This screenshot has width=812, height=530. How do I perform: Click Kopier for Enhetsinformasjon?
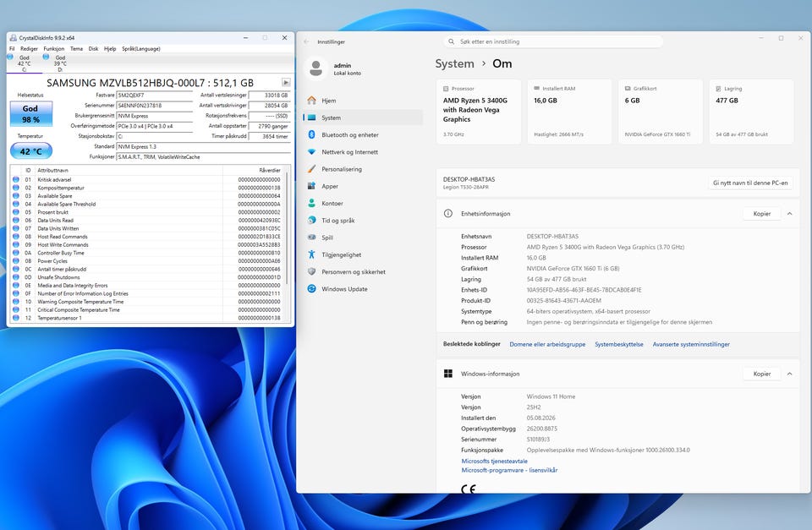pos(762,213)
